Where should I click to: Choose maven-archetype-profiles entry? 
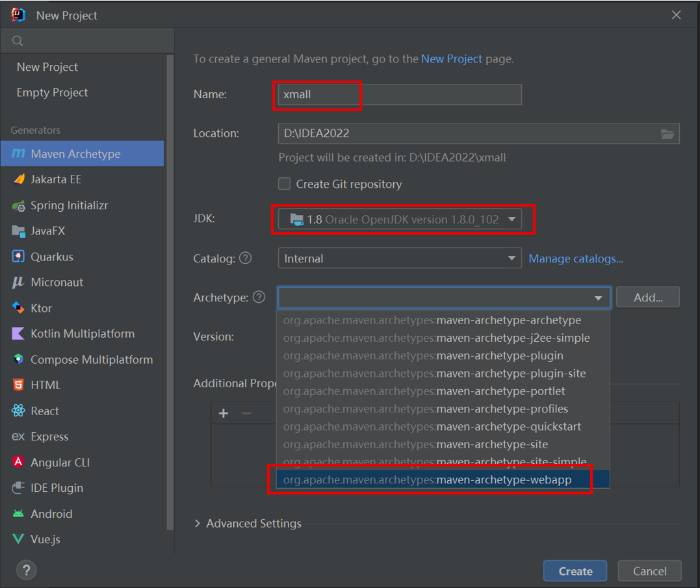pos(443,409)
